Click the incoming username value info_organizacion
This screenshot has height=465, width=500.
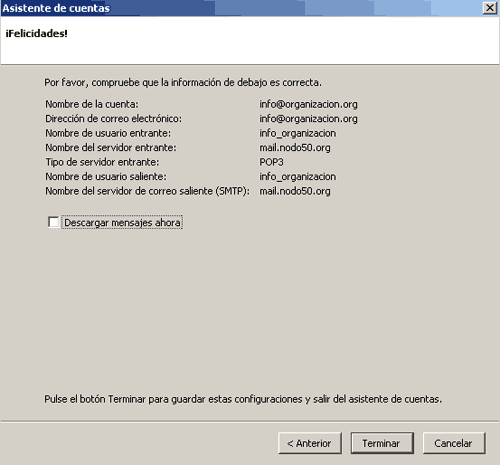298,133
